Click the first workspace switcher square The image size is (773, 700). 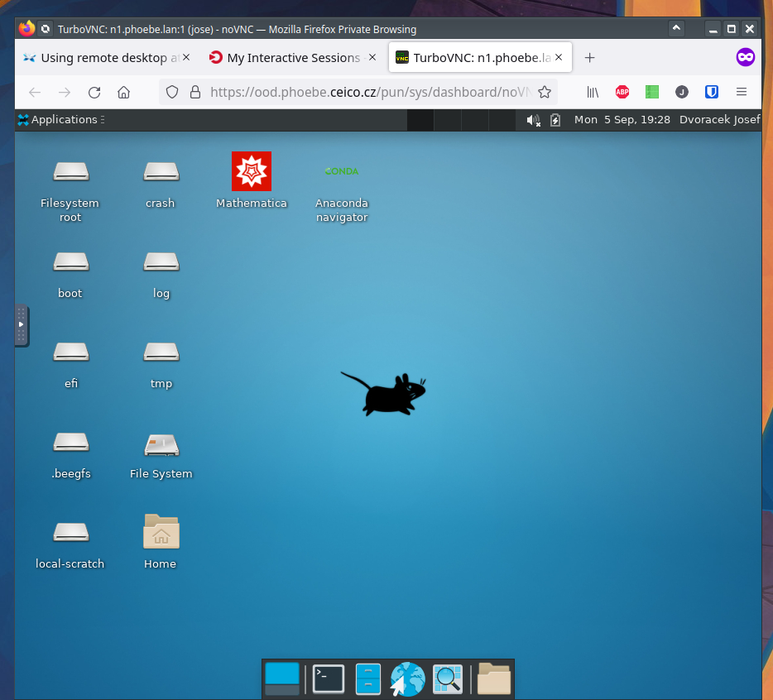point(420,120)
